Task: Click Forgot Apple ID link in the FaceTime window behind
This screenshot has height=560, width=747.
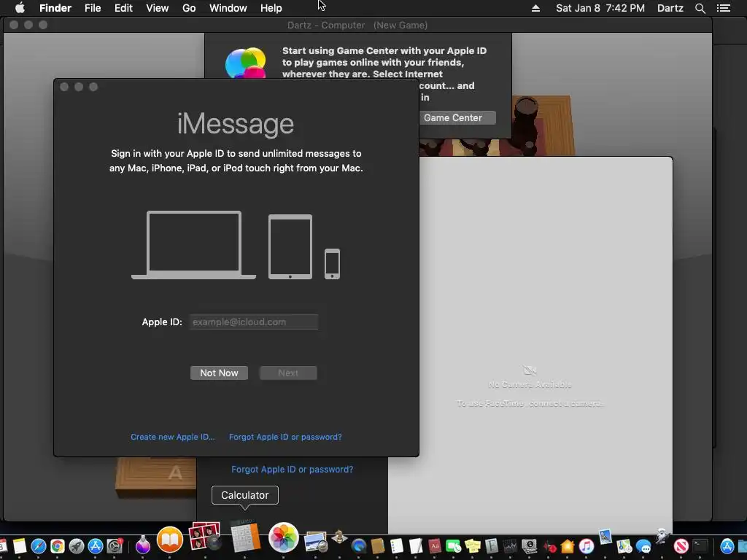Action: point(292,469)
